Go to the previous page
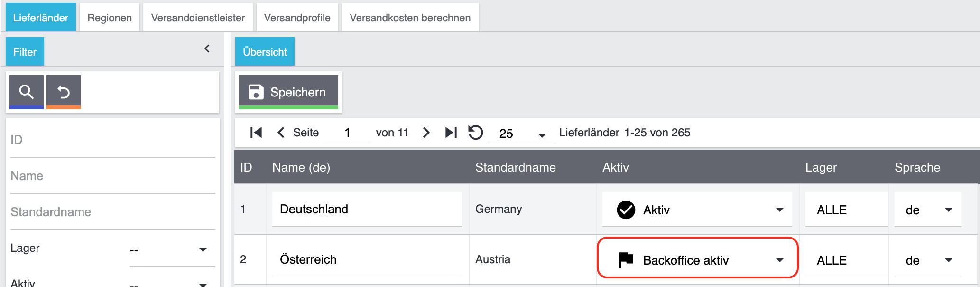 [x=281, y=133]
